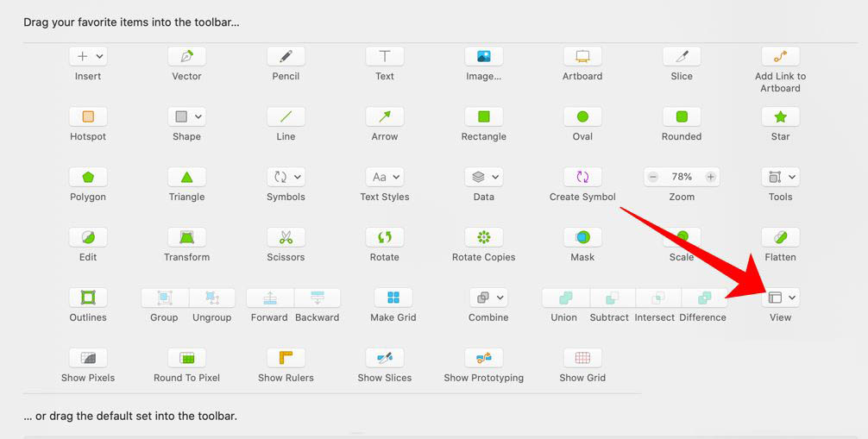Open the Tools dropdown
The height and width of the screenshot is (439, 868).
click(781, 177)
